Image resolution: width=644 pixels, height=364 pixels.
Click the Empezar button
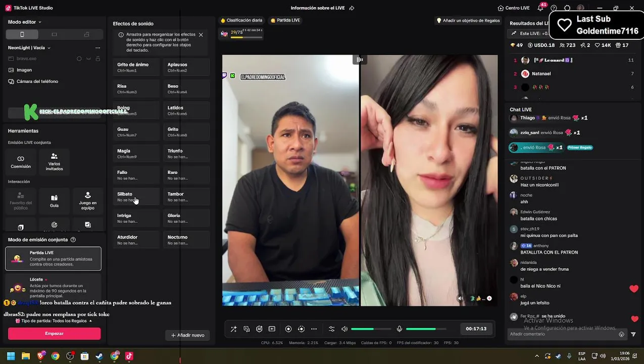pyautogui.click(x=54, y=334)
